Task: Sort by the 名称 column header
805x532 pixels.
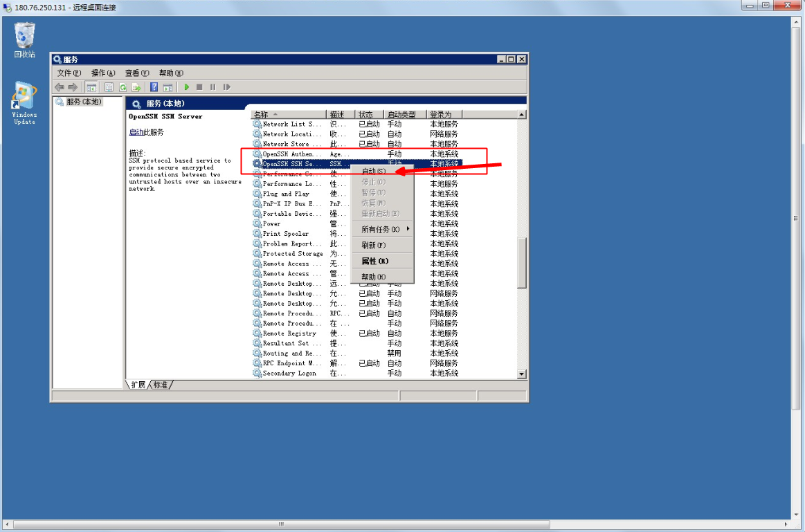Action: pyautogui.click(x=289, y=114)
